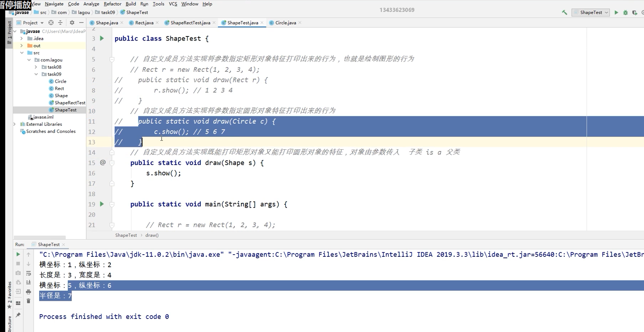Screen dimensions: 644x332
Task: Debug ShapeTest with the bug icon
Action: [625, 12]
